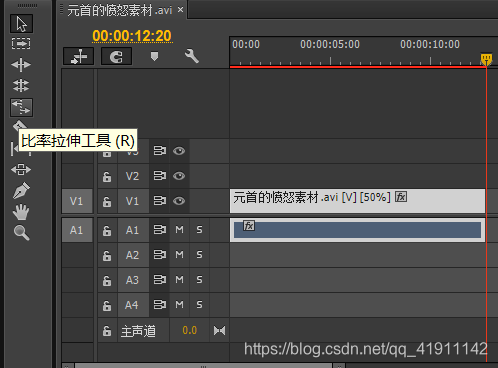Toggle lock on 主声道 master track
The image size is (498, 368).
click(x=107, y=331)
